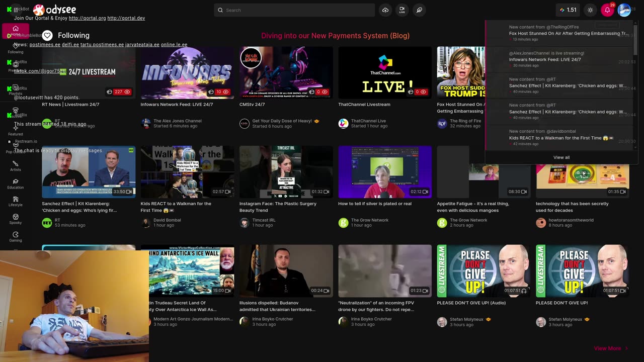
Task: Click ThatChannel Live avatar icon
Action: 343,123
